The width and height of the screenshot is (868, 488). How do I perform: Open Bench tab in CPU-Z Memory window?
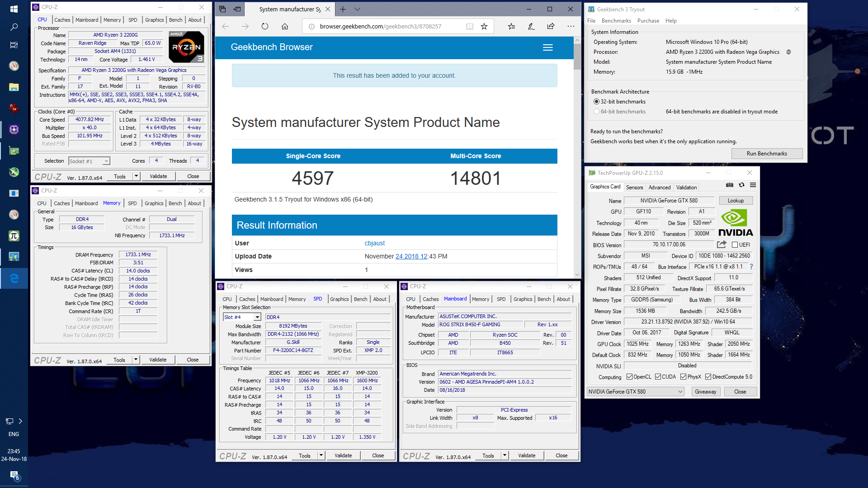(175, 203)
